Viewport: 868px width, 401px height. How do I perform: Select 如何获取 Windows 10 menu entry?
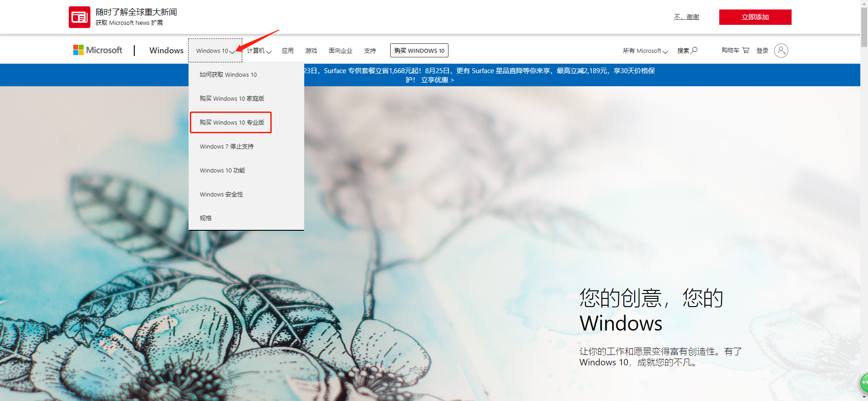click(228, 75)
